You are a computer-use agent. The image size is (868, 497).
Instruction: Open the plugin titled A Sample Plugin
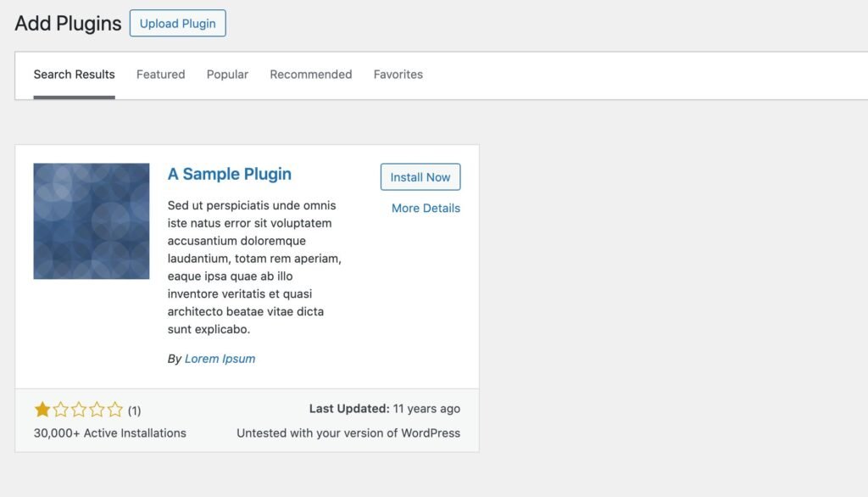tap(229, 173)
